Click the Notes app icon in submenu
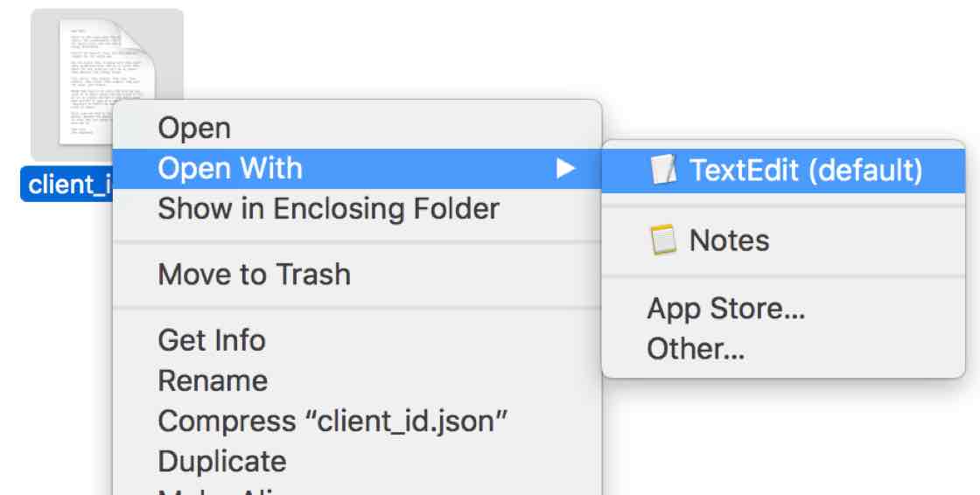 (x=662, y=240)
